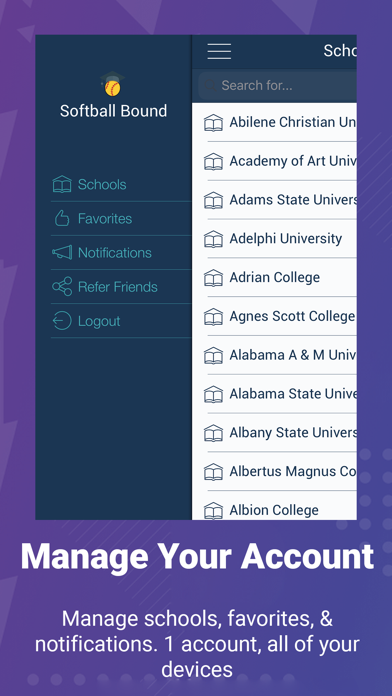The width and height of the screenshot is (392, 696).
Task: Click the Favorites thumbs-up icon
Action: click(62, 218)
